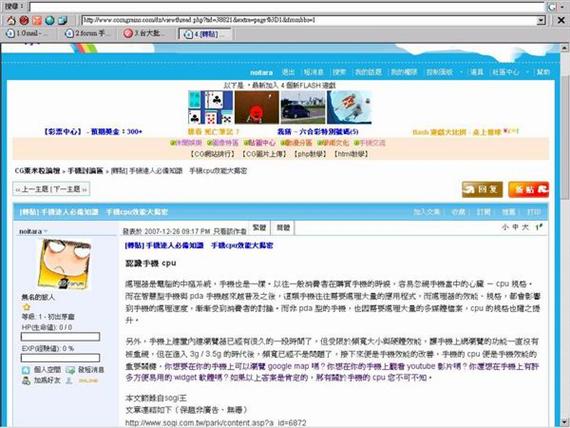Click the URL address field
Viewport: 570px width, 428px height.
tap(309, 20)
